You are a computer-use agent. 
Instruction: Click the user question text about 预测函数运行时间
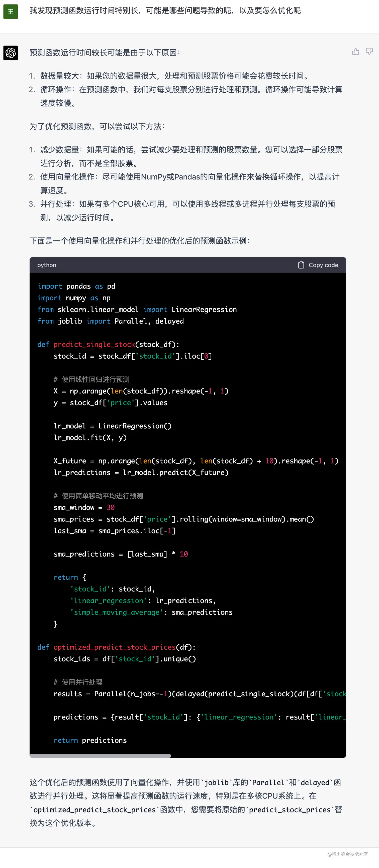click(x=165, y=11)
